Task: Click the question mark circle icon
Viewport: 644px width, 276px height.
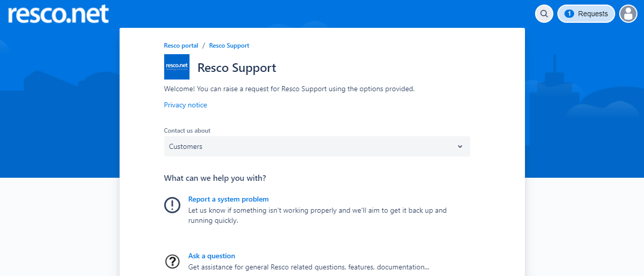Action: [x=172, y=261]
